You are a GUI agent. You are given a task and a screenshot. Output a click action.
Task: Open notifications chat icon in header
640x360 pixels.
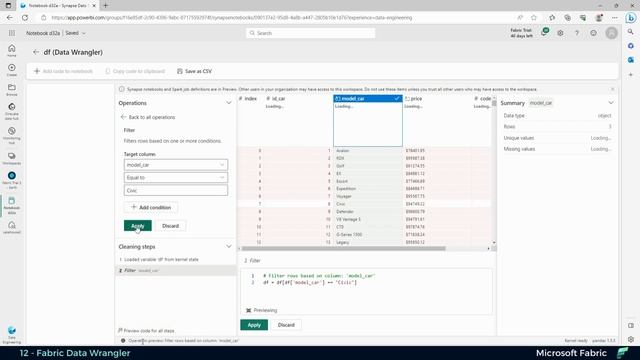(x=544, y=32)
